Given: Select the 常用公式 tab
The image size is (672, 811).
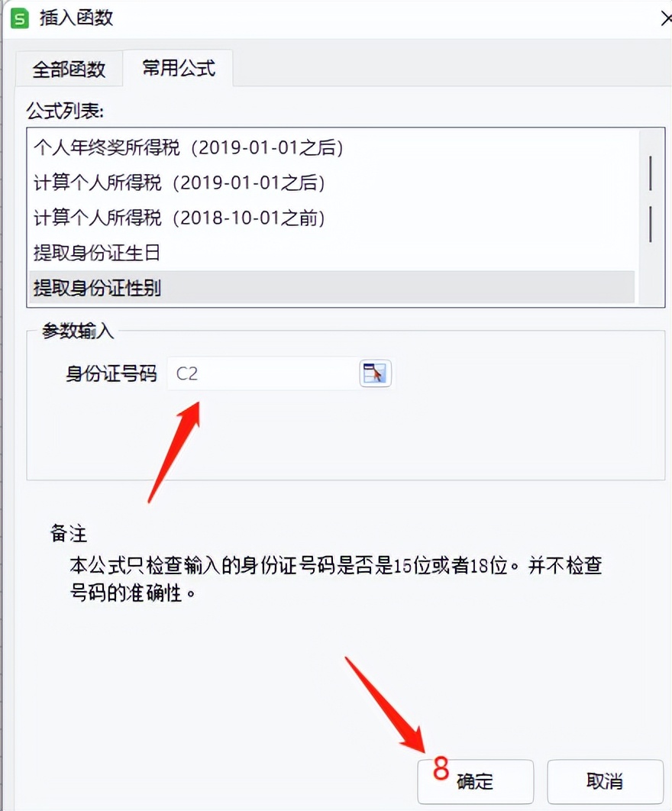Looking at the screenshot, I should [179, 68].
